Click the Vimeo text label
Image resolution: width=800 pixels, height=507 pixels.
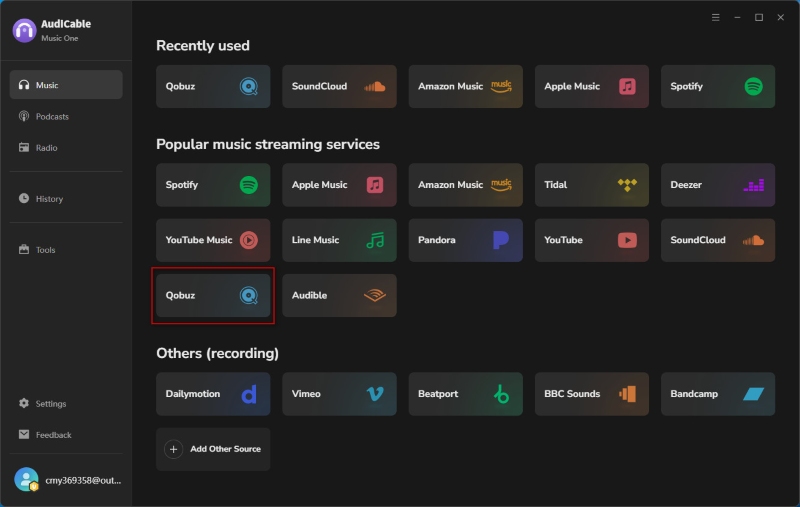click(x=306, y=394)
